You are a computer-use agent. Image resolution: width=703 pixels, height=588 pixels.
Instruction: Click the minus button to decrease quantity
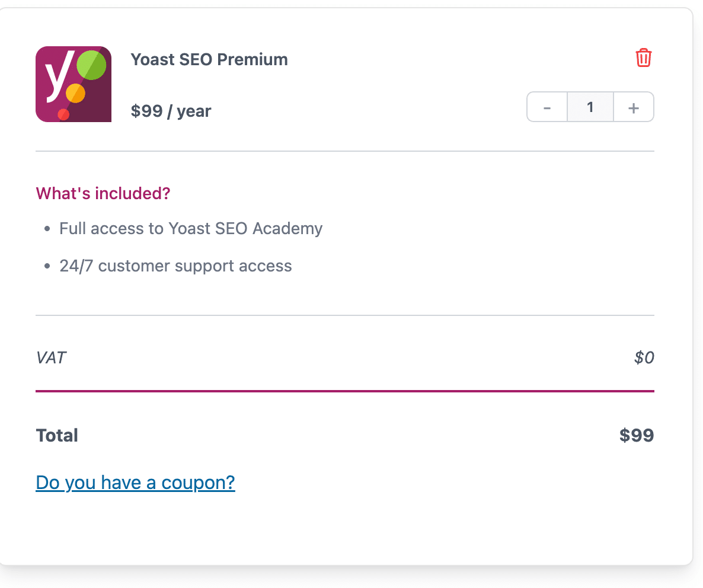[547, 107]
